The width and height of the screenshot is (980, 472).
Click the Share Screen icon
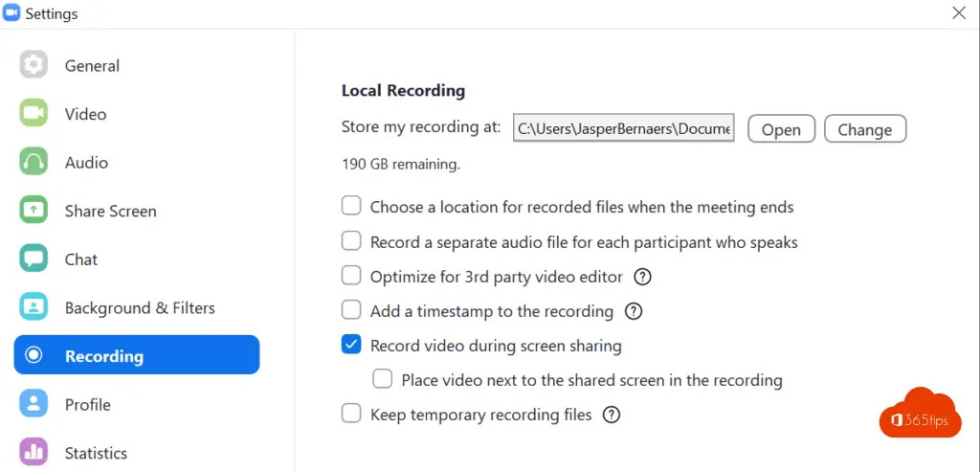[x=33, y=210]
